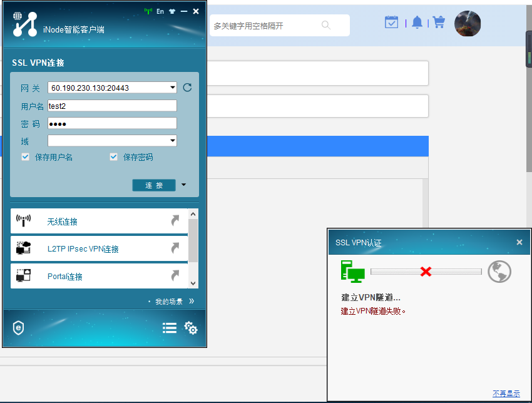Open Portal连接 entry

click(99, 276)
